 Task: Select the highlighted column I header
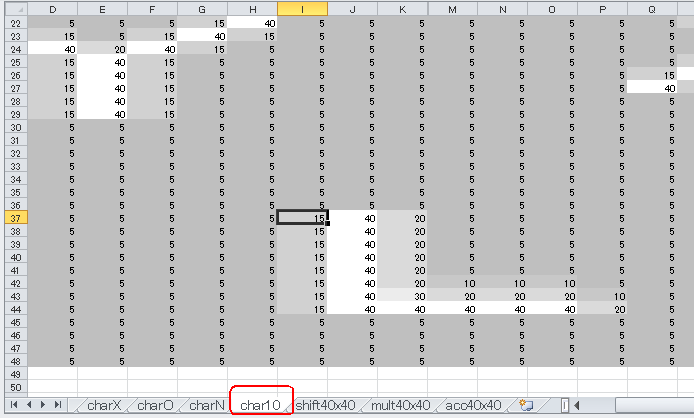pos(302,9)
